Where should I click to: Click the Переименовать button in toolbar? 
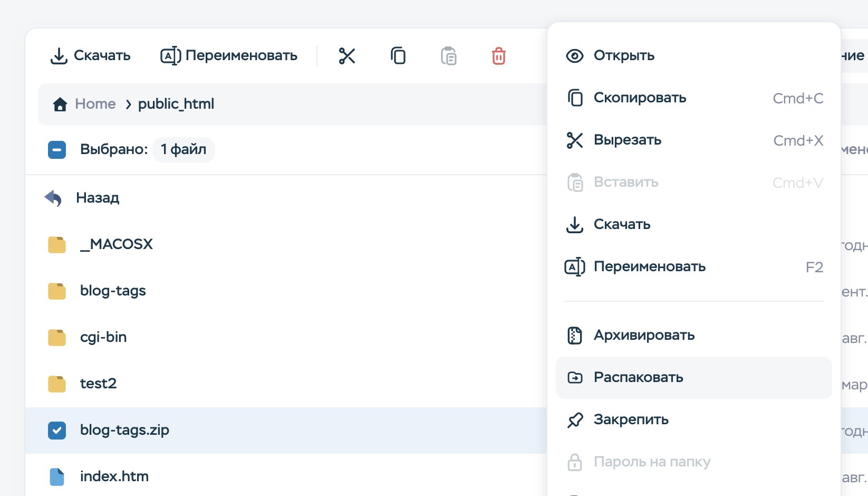tap(229, 56)
